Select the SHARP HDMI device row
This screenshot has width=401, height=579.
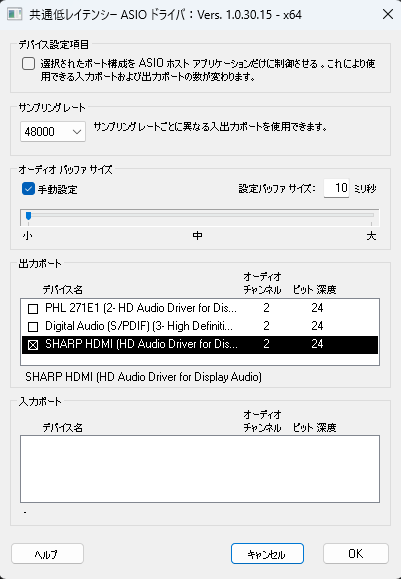coord(200,345)
